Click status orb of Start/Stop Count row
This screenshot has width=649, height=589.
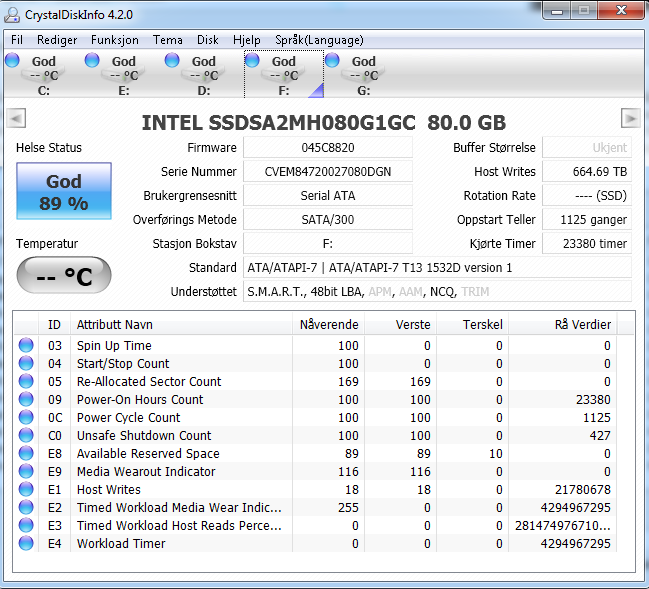[26, 363]
